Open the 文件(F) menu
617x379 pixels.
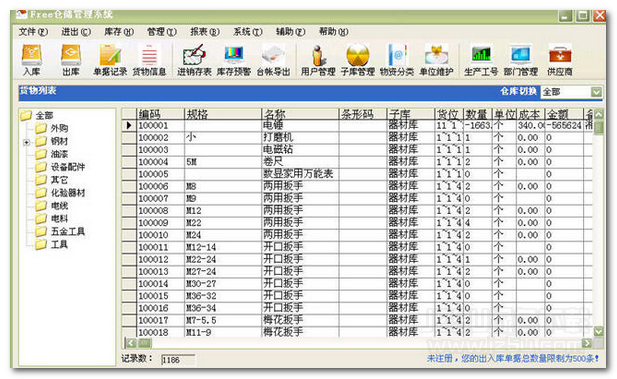[33, 32]
